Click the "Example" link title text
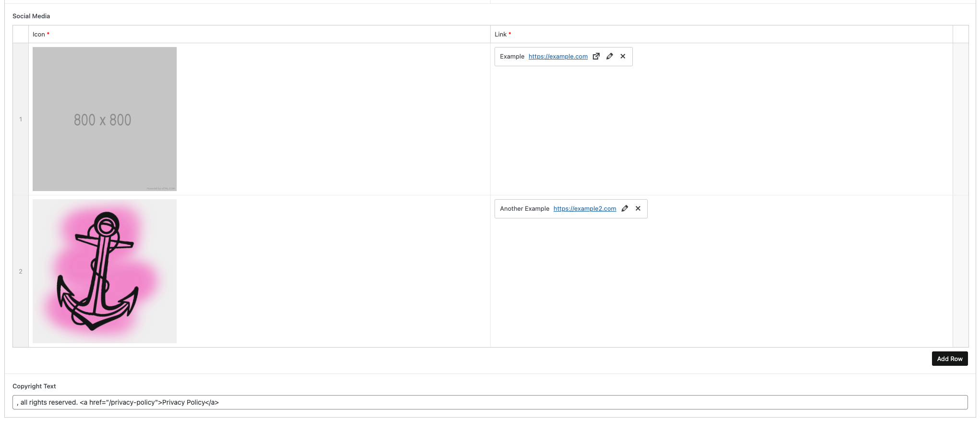Viewport: 980px width, 421px height. [x=512, y=57]
